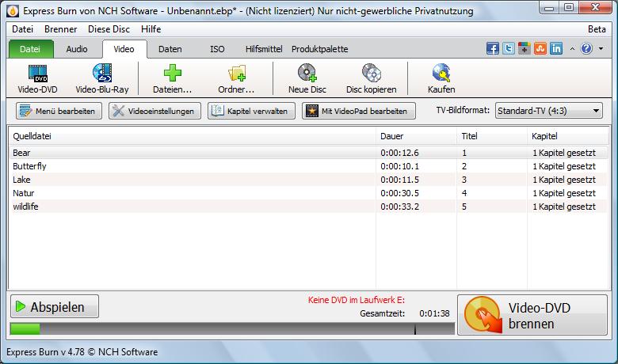Click the Gesamtzeit 0:01:38 value
The height and width of the screenshot is (364, 618).
(x=434, y=313)
